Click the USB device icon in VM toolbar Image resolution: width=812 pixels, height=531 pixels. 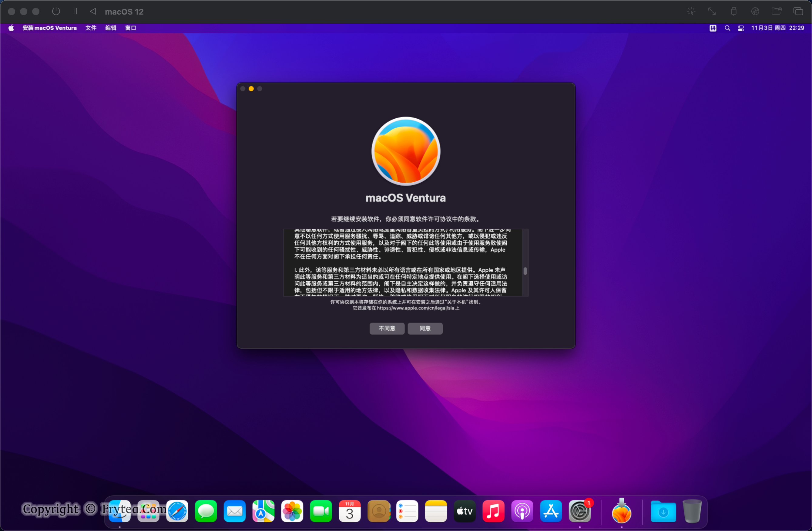(x=733, y=11)
